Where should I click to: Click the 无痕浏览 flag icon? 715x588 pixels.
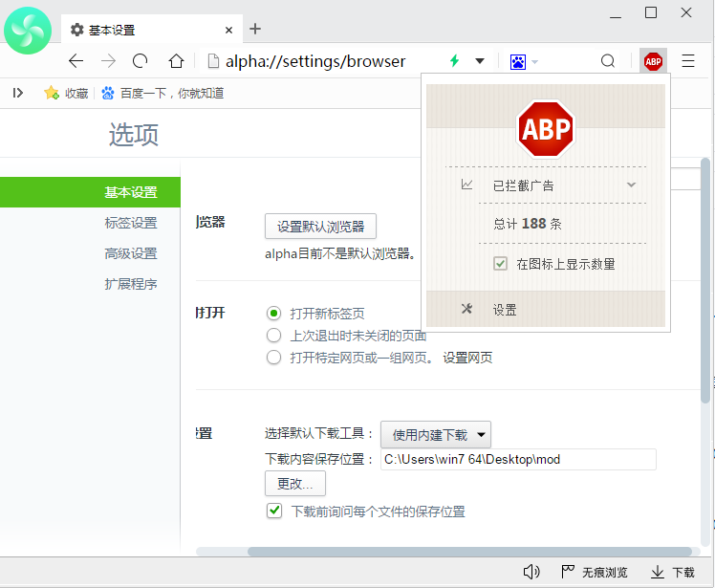[568, 572]
